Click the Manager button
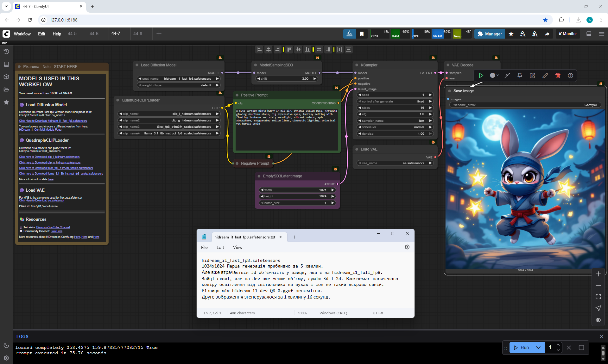The height and width of the screenshot is (364, 608). click(490, 34)
